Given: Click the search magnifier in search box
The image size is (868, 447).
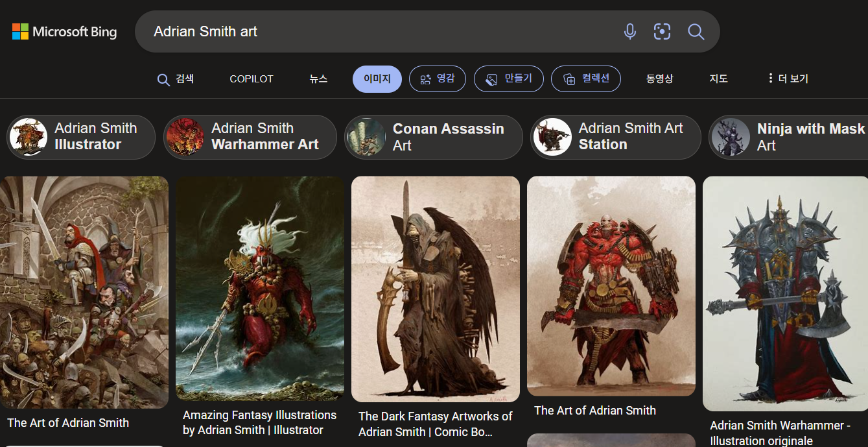Looking at the screenshot, I should point(696,31).
